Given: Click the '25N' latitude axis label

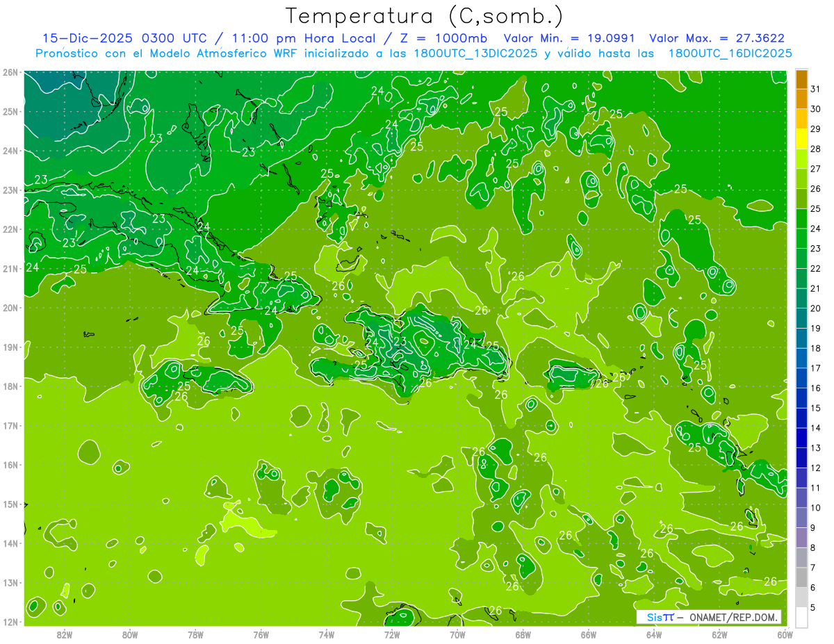Looking at the screenshot, I should 9,111.
